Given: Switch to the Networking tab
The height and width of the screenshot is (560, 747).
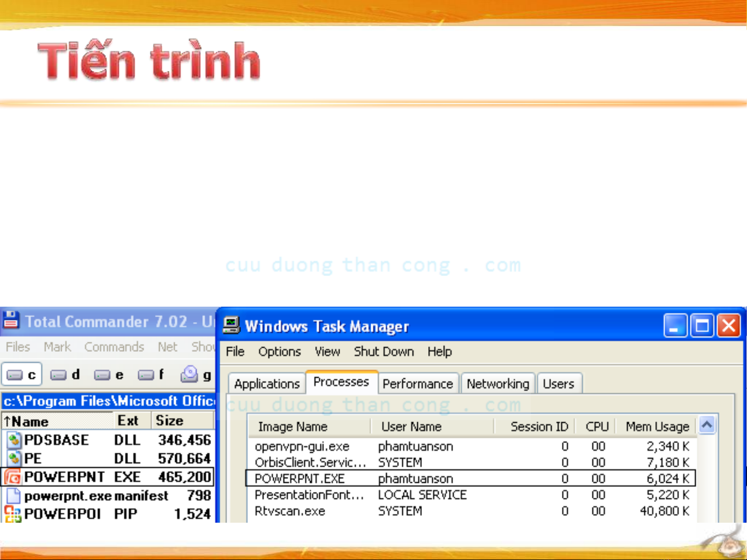Looking at the screenshot, I should click(x=498, y=384).
